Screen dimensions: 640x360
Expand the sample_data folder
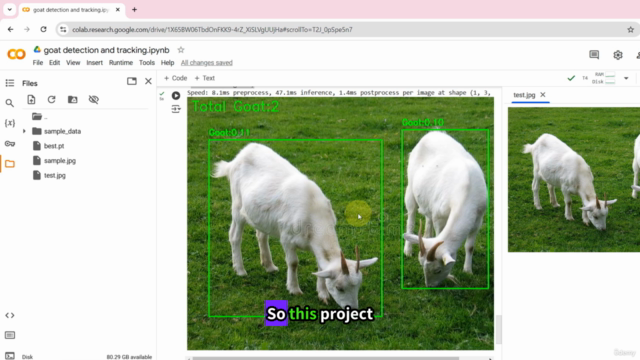tap(24, 131)
